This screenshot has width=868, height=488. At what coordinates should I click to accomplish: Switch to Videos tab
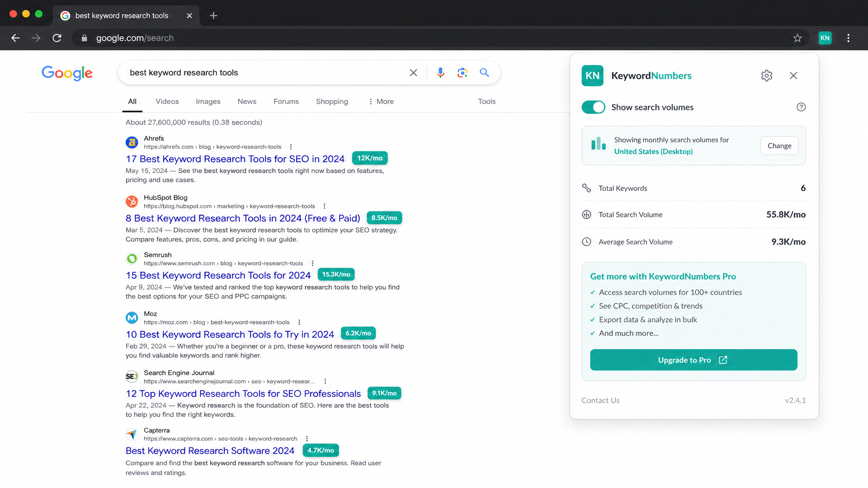(167, 102)
